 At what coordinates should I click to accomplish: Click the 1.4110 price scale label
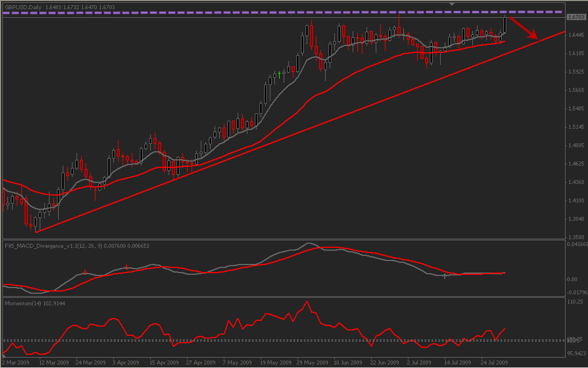click(575, 201)
